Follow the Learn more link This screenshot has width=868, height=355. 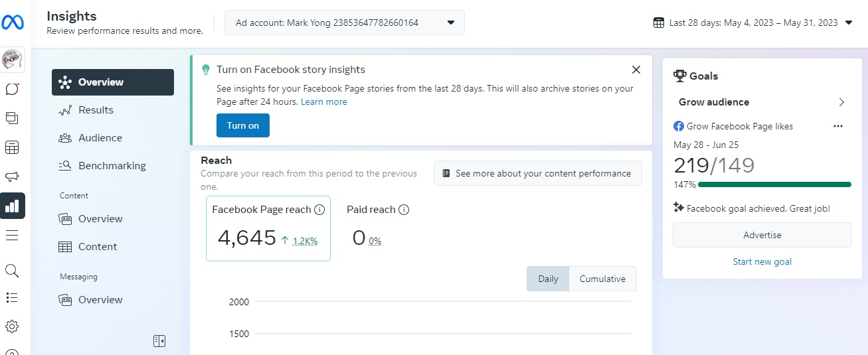point(324,102)
